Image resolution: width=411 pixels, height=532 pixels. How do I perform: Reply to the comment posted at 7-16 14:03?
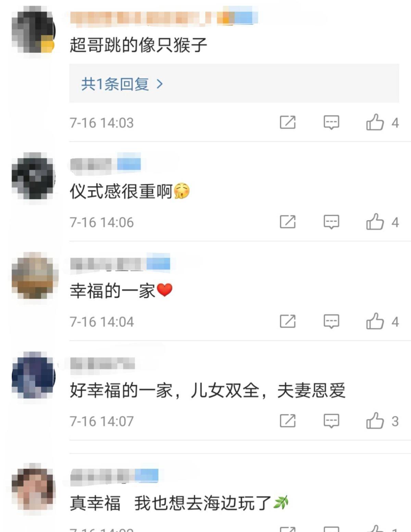[x=331, y=122]
